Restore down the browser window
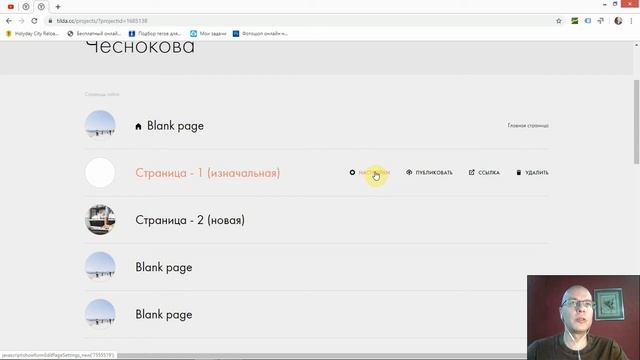Viewport: 640px width, 360px height. [615, 4]
